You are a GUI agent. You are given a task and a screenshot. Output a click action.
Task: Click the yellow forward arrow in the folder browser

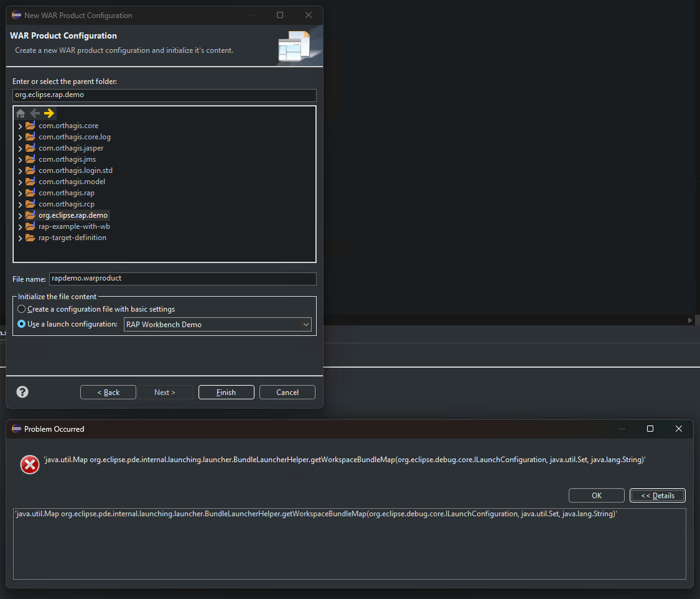(49, 113)
